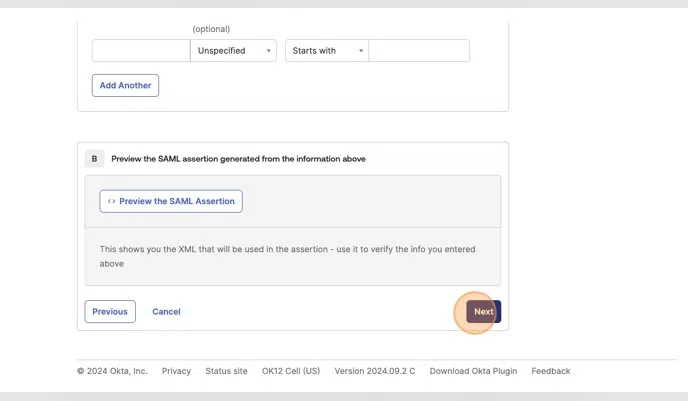Click the OK12 Cell (US) footer text
The width and height of the screenshot is (688, 401).
coord(291,371)
